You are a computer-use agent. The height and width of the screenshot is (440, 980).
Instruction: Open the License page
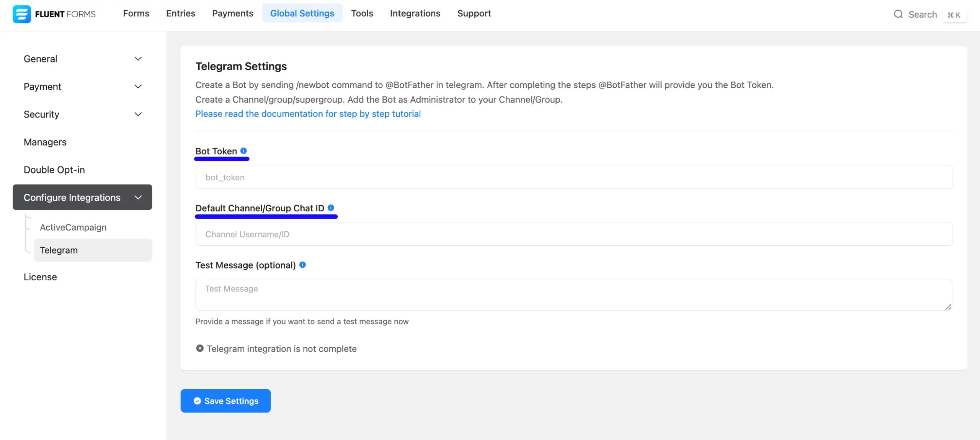click(40, 277)
